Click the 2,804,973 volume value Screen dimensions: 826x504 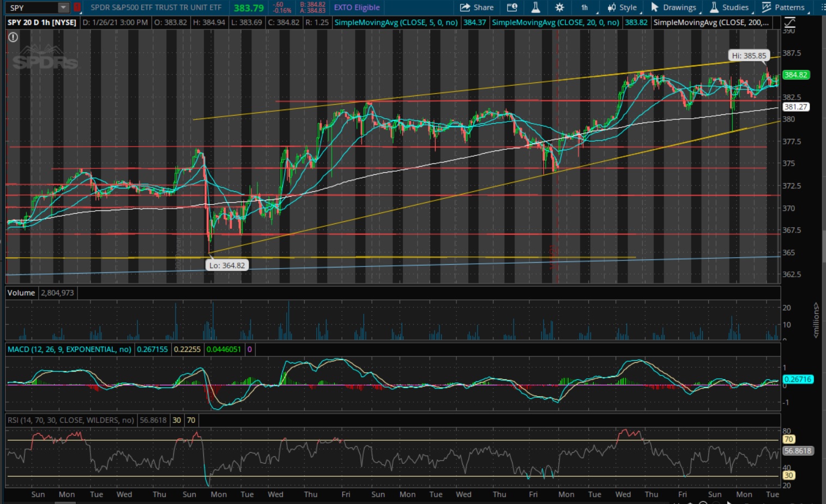click(57, 293)
